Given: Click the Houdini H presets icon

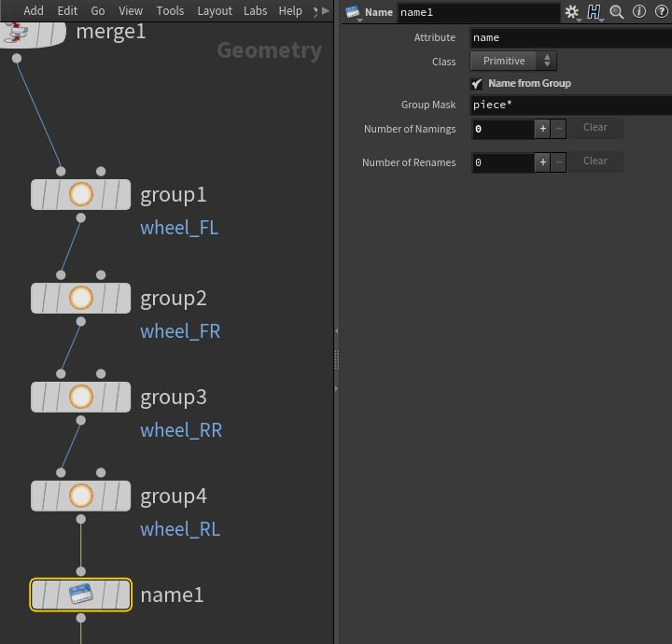Looking at the screenshot, I should point(594,12).
